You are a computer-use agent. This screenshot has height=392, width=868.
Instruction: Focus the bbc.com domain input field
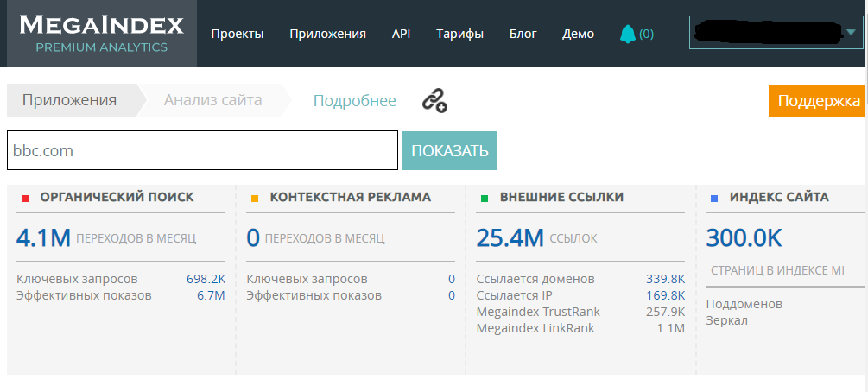tap(203, 150)
